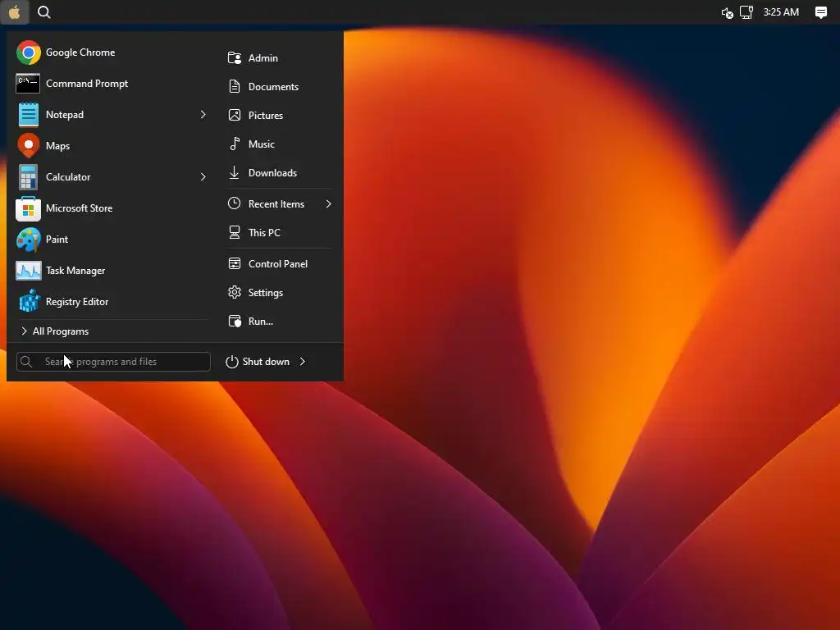Select the Pictures menu entry text
Viewport: 840px width, 630px height.
[x=266, y=115]
